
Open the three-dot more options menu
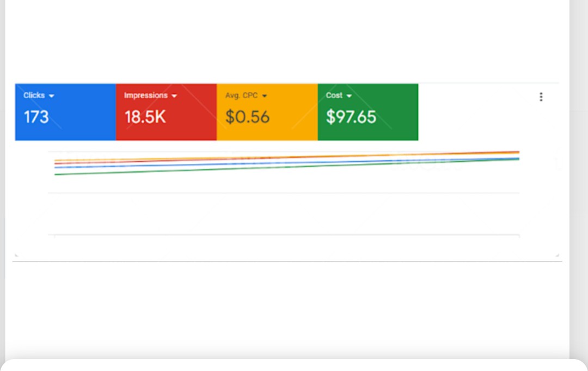coord(541,97)
